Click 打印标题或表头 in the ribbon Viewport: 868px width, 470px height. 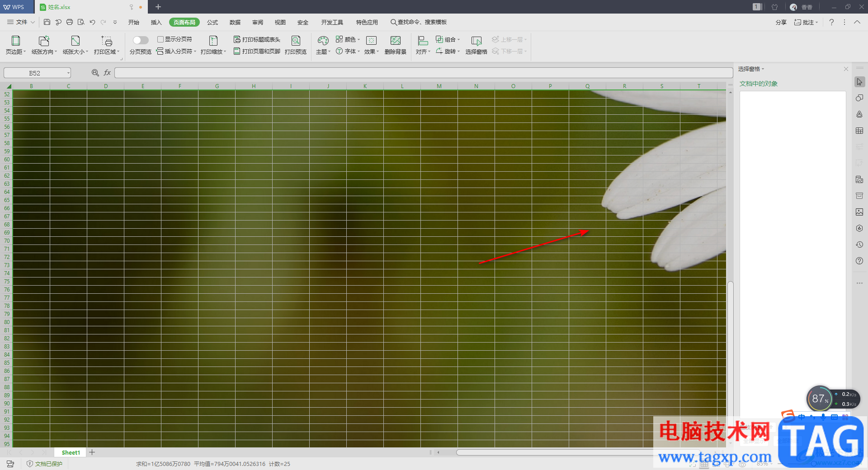coord(257,39)
